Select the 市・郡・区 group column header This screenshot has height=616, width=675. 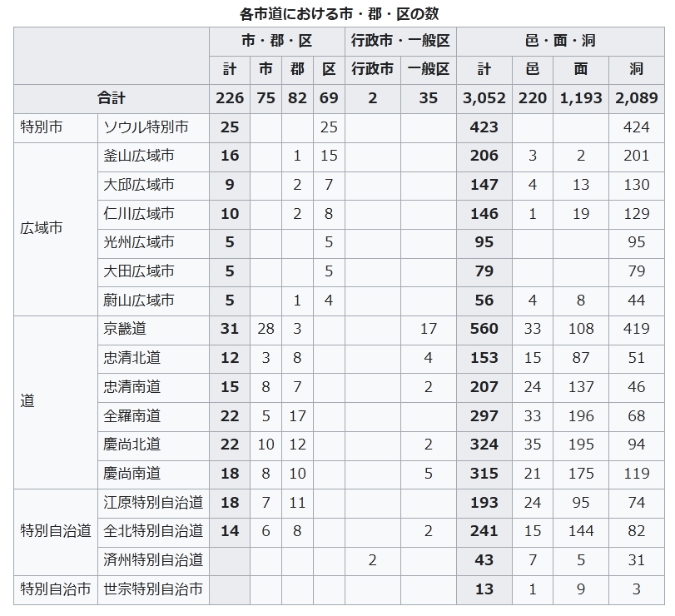(276, 41)
